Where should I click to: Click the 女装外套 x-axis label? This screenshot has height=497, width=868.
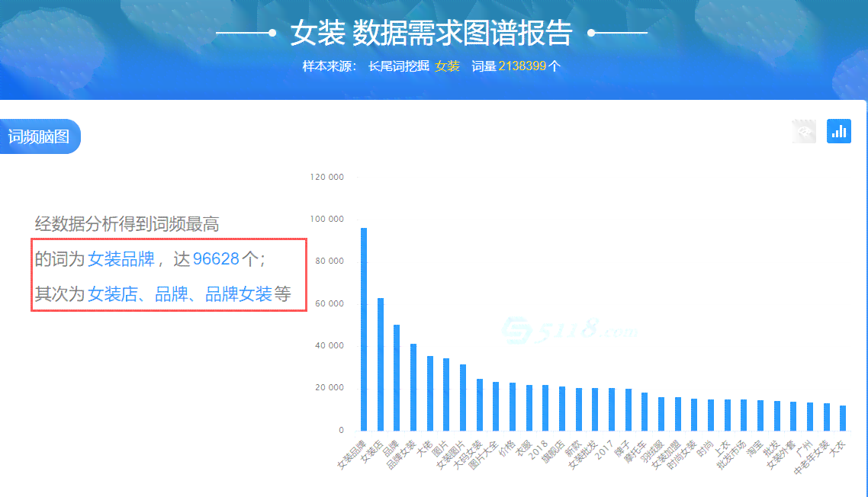point(780,455)
